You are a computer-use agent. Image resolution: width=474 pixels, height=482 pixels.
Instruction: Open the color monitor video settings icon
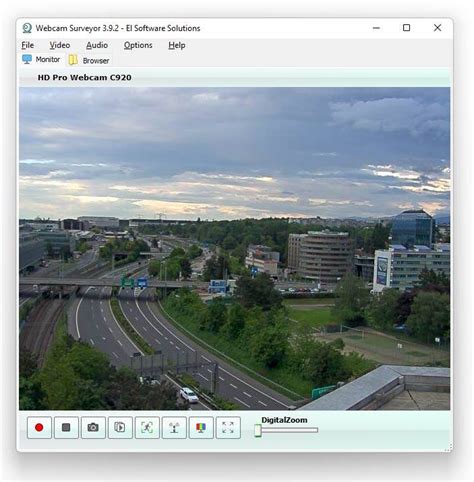click(201, 427)
